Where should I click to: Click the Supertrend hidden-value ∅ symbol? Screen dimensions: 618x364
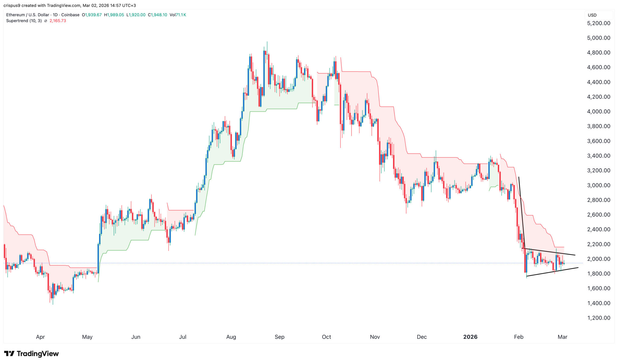coord(46,21)
